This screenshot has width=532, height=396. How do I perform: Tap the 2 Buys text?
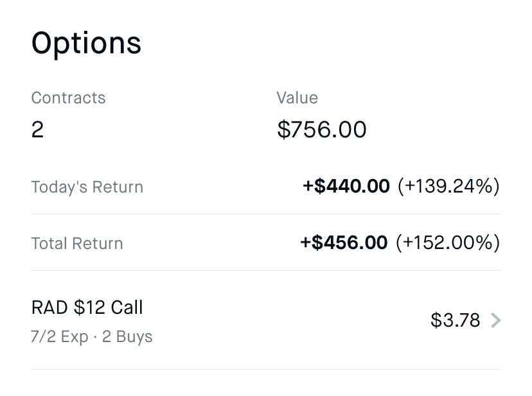pos(127,336)
